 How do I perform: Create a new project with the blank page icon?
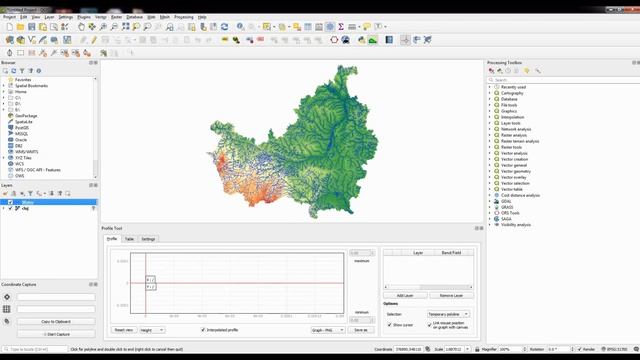(9, 27)
